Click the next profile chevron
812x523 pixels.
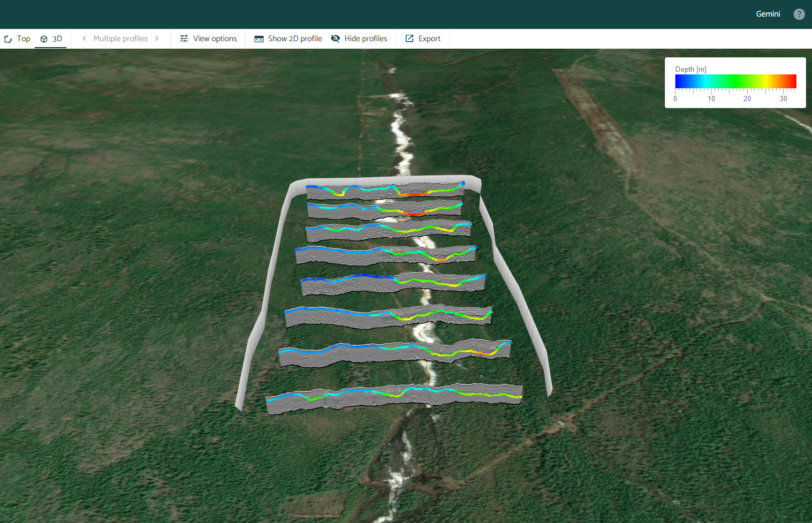[x=157, y=38]
